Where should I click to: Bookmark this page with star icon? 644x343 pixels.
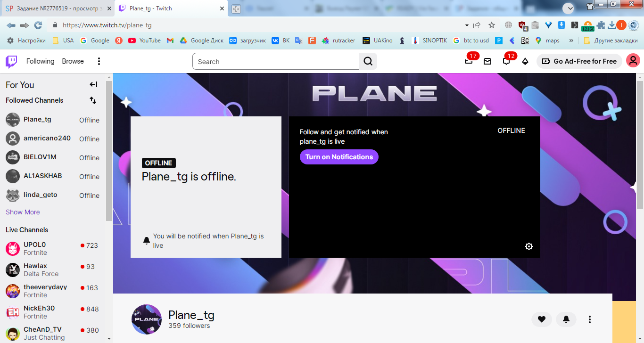[492, 25]
